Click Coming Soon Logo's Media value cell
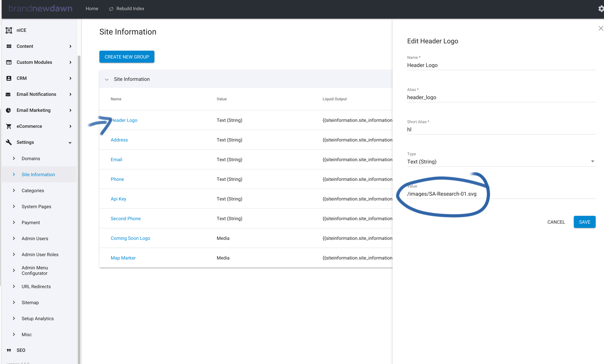 (223, 238)
